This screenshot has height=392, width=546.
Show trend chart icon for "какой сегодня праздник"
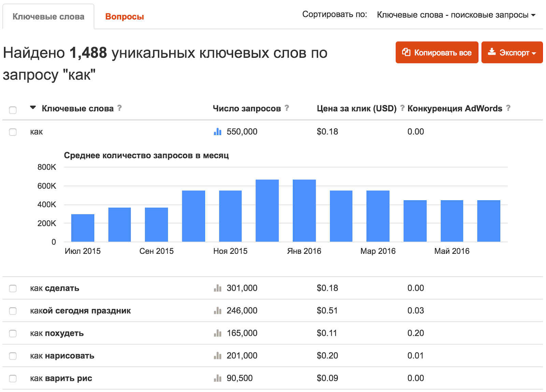pyautogui.click(x=217, y=311)
